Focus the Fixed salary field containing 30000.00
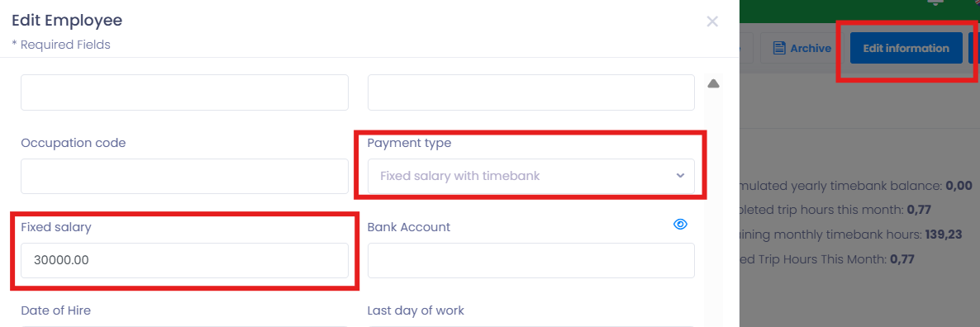Screen dimensions: 980x327 tap(184, 260)
